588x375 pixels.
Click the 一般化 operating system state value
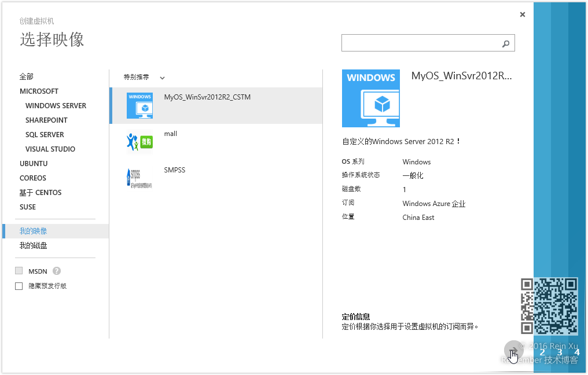(413, 175)
